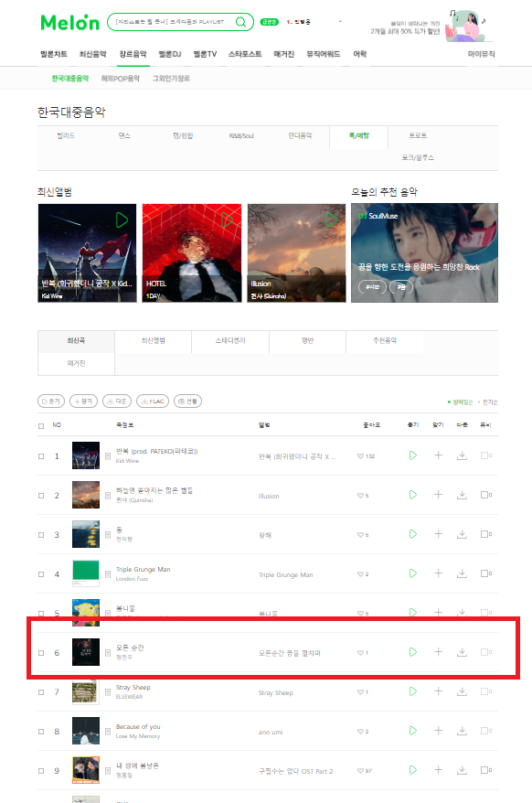Check the select-all checkbox in the header row

(41, 425)
